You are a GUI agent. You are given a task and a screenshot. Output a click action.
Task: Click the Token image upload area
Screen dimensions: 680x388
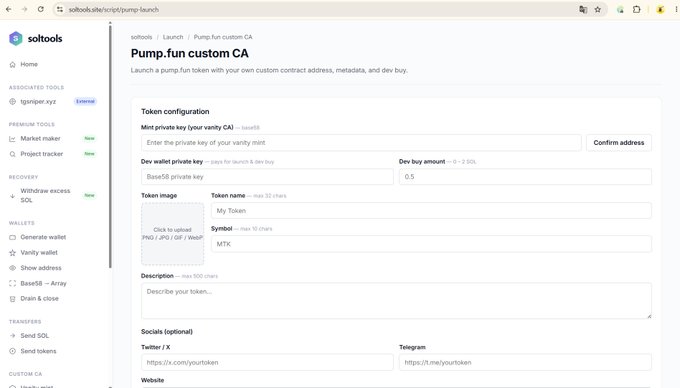pos(172,234)
